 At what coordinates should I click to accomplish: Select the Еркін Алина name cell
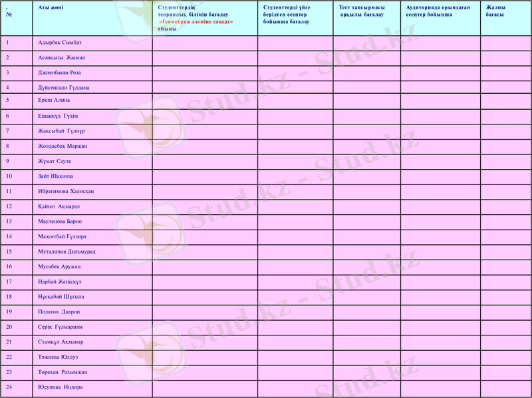54,100
